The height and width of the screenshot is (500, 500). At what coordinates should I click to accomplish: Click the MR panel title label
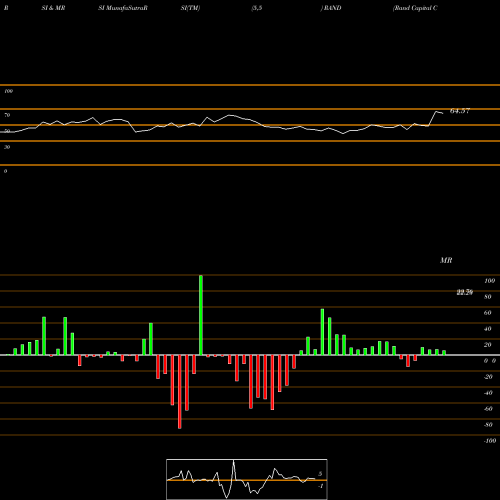coord(446,260)
